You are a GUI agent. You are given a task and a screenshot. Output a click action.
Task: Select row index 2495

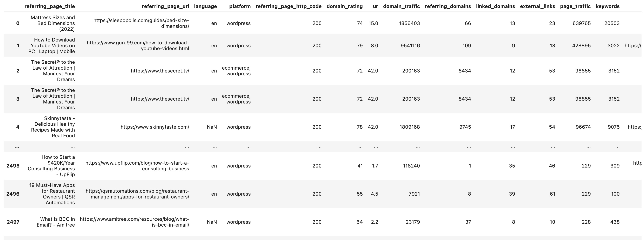coord(13,166)
